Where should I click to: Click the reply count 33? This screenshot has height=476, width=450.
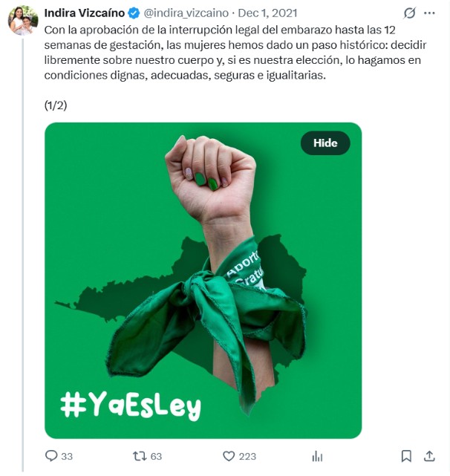pos(67,456)
